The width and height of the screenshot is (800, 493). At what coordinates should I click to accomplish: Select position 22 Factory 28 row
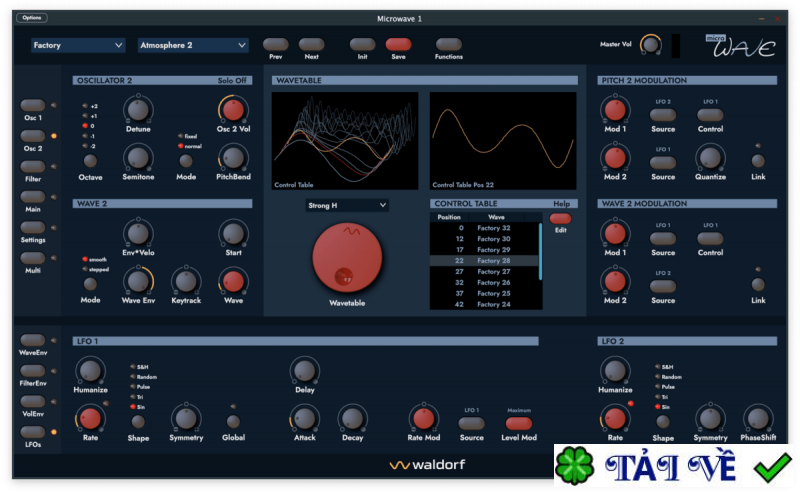click(485, 261)
